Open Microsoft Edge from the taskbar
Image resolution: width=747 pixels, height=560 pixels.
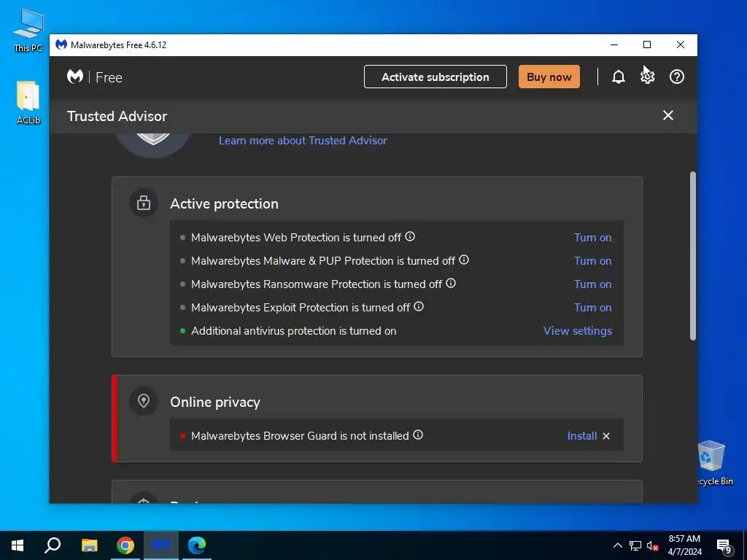(x=197, y=545)
